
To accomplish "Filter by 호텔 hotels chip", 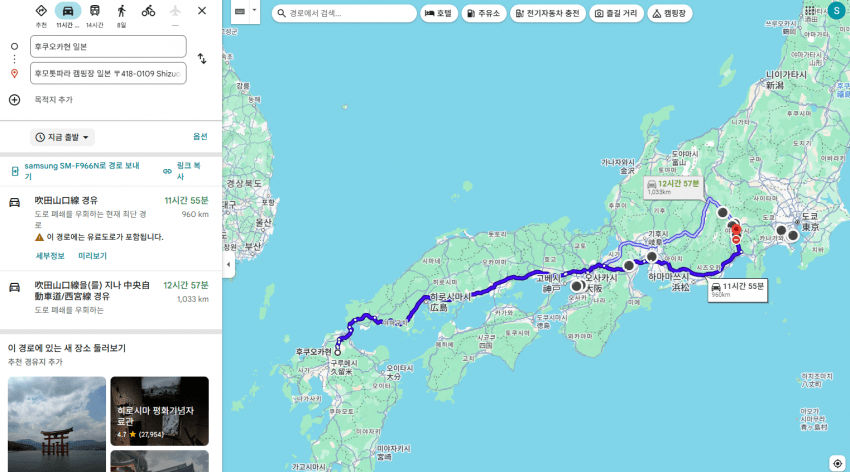I will [440, 14].
